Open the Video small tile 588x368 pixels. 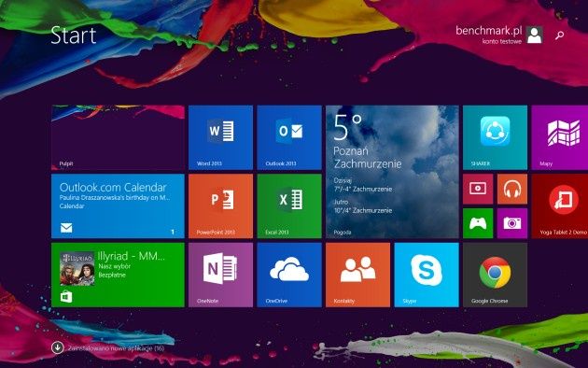coord(478,189)
